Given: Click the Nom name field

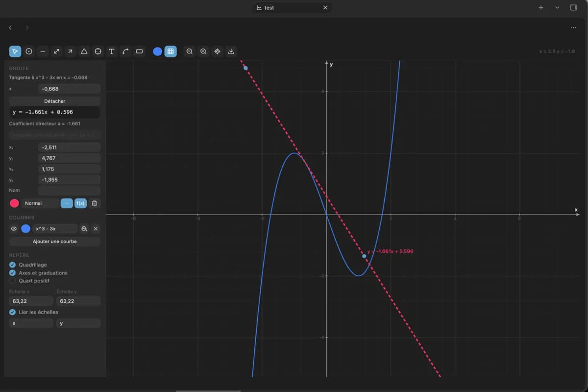Looking at the screenshot, I should tap(69, 191).
